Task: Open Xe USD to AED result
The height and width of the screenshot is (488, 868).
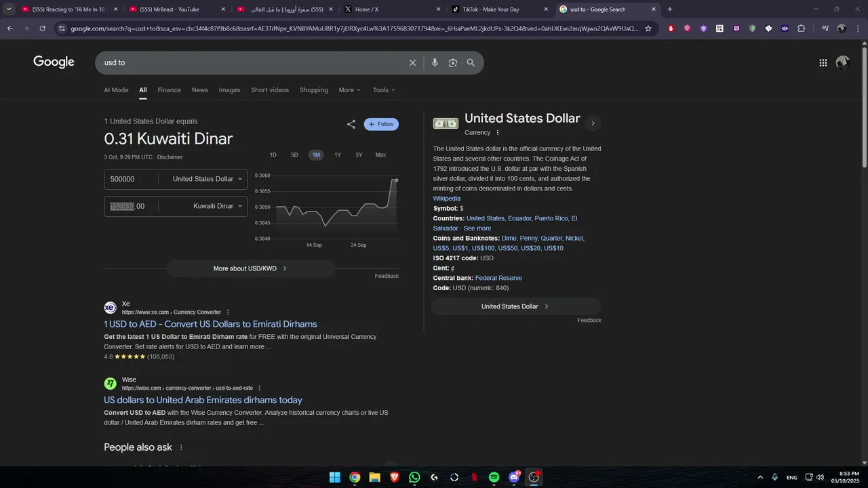Action: coord(210,324)
